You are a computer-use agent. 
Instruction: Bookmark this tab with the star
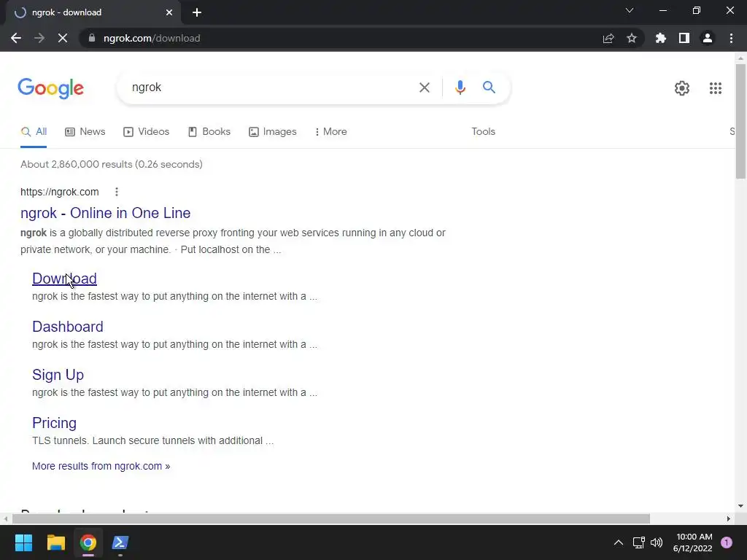pos(632,38)
